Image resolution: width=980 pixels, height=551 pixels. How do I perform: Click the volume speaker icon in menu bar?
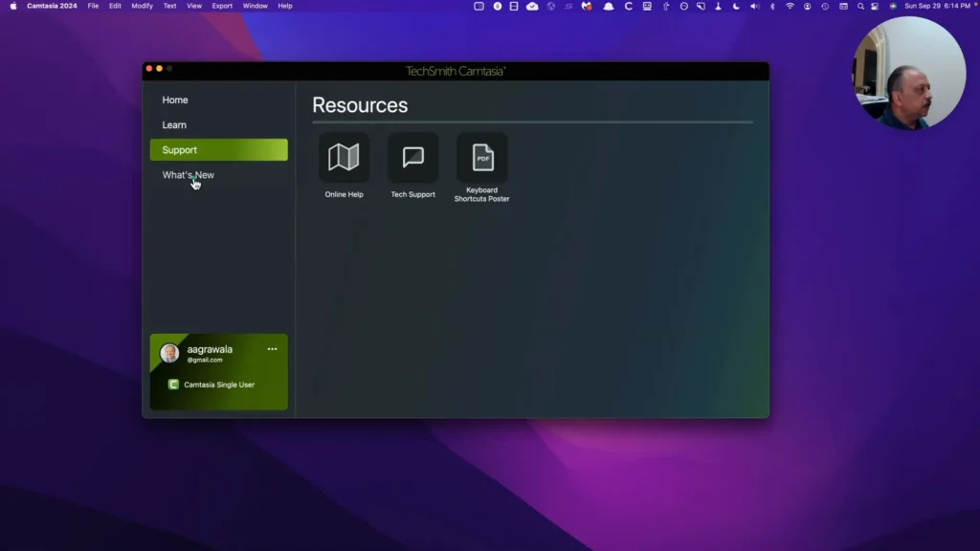pos(754,6)
